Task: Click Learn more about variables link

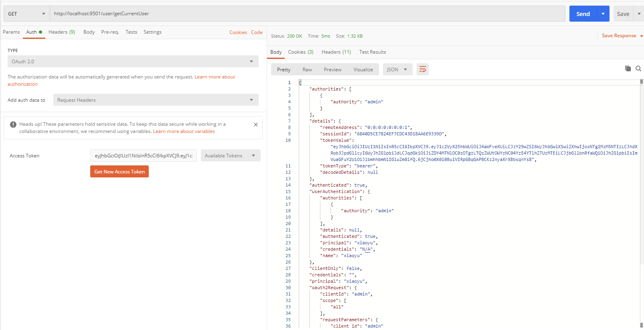Action: 184,131
